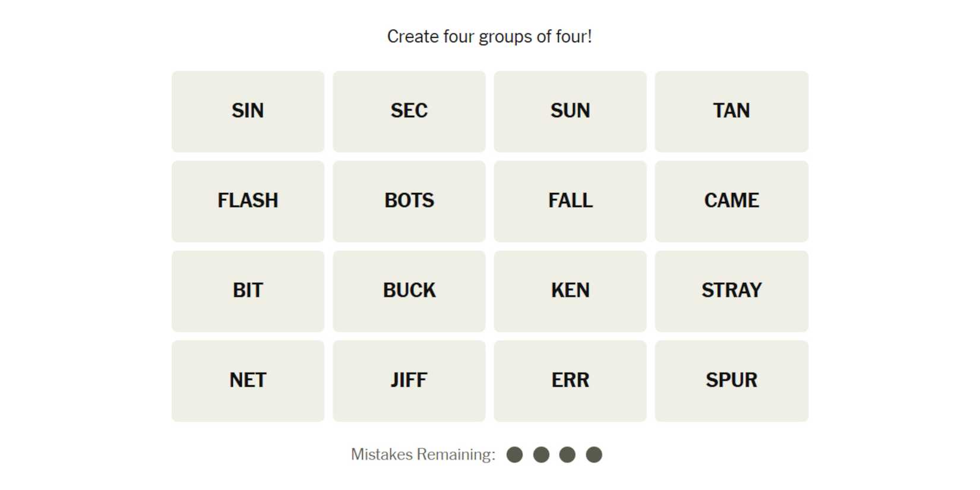The image size is (980, 490).
Task: Click the STRAY word tile
Action: (x=731, y=291)
